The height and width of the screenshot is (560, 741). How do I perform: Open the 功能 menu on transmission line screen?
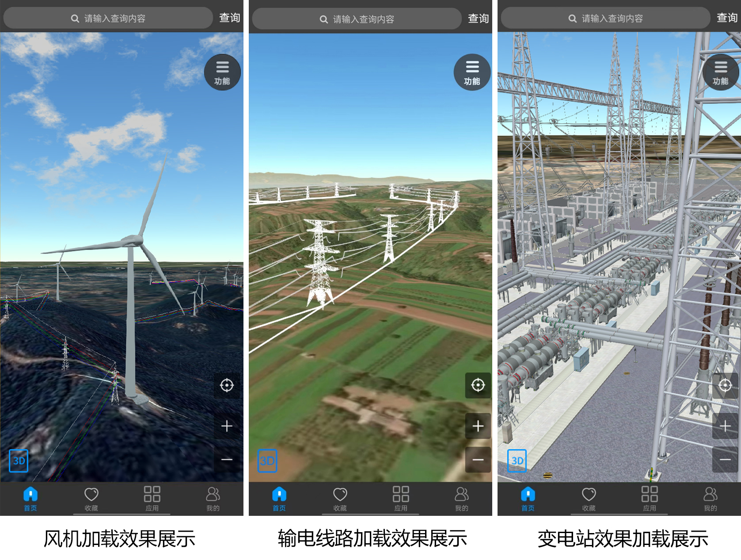tap(472, 72)
